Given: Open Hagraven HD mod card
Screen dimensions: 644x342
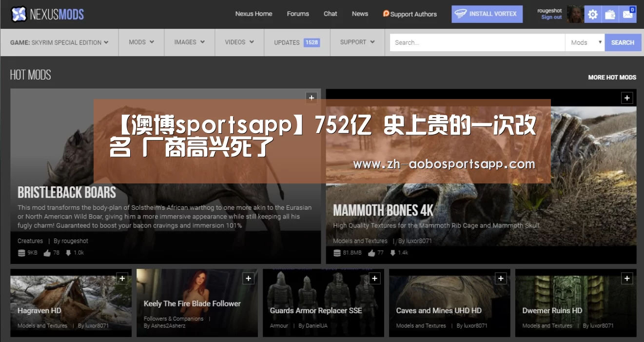Looking at the screenshot, I should pos(71,303).
